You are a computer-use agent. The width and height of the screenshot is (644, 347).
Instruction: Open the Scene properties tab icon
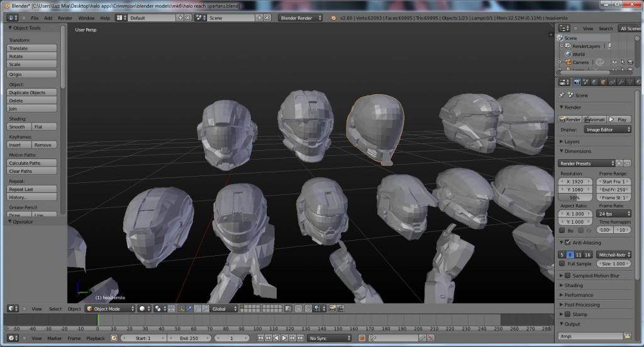pos(586,82)
